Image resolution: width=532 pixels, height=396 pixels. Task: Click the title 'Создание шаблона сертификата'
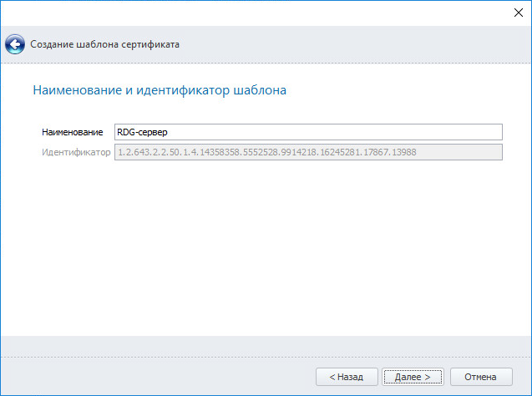click(104, 44)
